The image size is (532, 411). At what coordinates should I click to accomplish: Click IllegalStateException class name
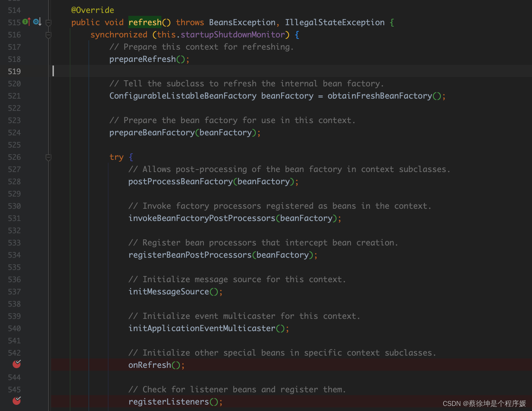pyautogui.click(x=335, y=22)
